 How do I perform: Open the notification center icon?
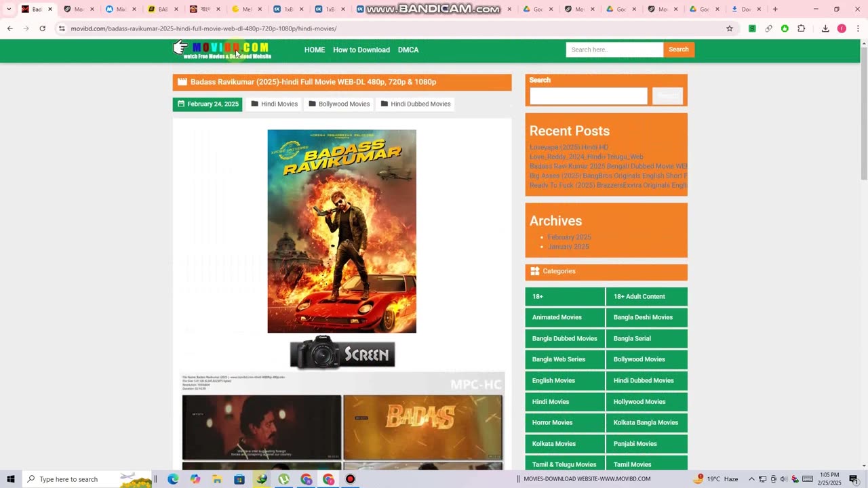854,479
